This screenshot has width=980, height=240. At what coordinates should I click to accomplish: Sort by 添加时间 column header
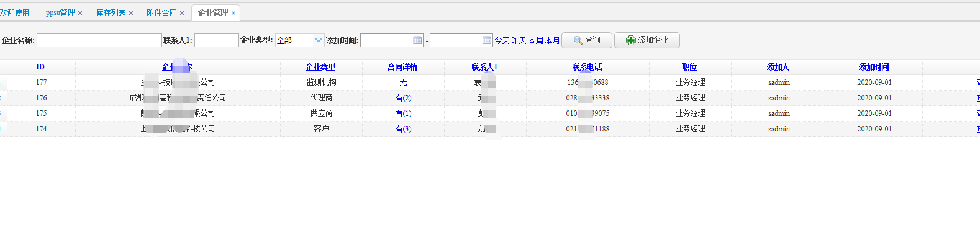pos(874,67)
